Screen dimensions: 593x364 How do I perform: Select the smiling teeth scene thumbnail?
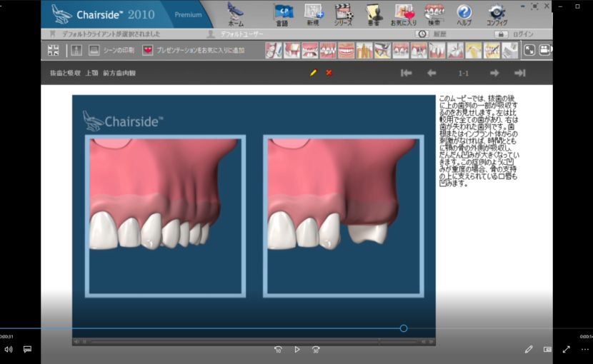(346, 50)
